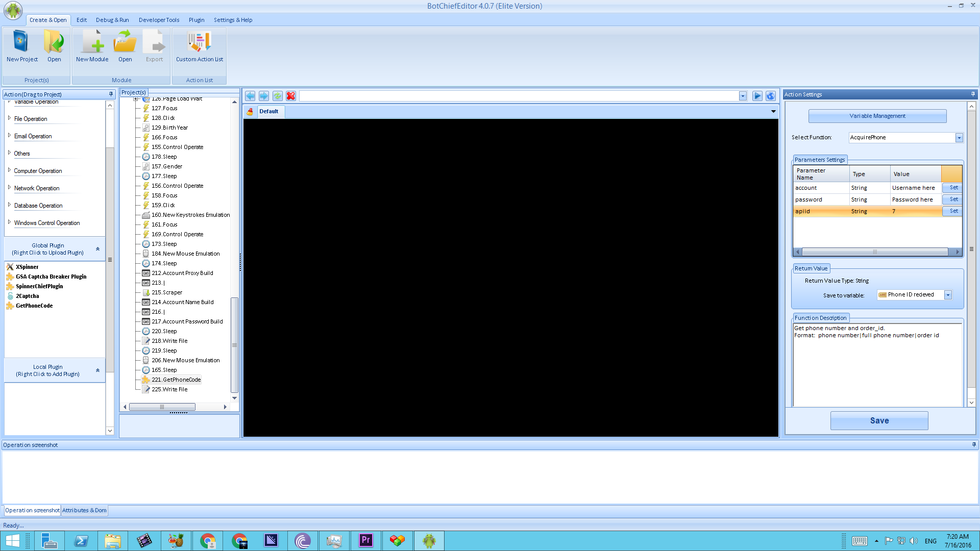Click the Go navigate icon beside URL bar
Image resolution: width=980 pixels, height=551 pixels.
[x=757, y=96]
